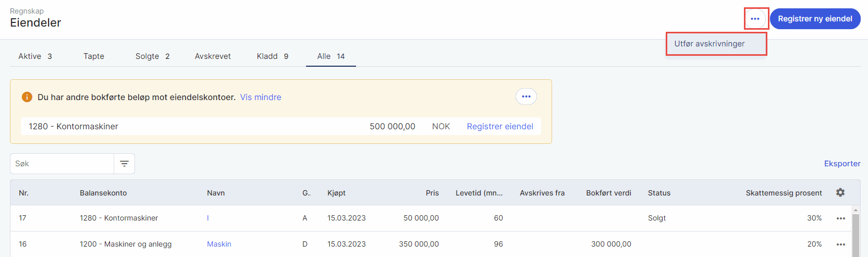Open row actions for asset 17
868x257 pixels.
[840, 218]
